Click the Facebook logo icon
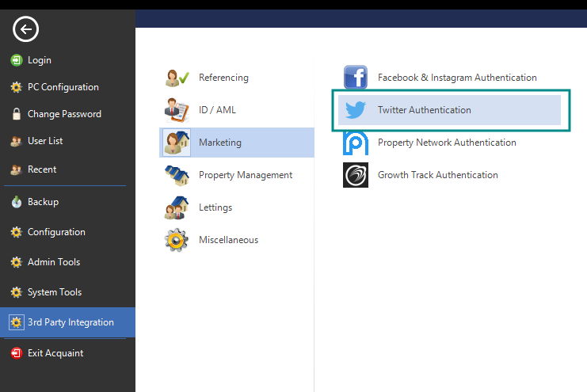Image resolution: width=587 pixels, height=392 pixels. pyautogui.click(x=356, y=78)
